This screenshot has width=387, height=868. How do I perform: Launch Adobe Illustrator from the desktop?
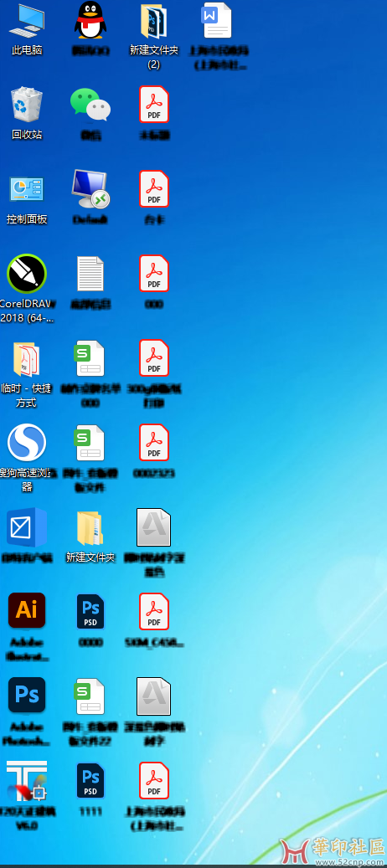[27, 610]
